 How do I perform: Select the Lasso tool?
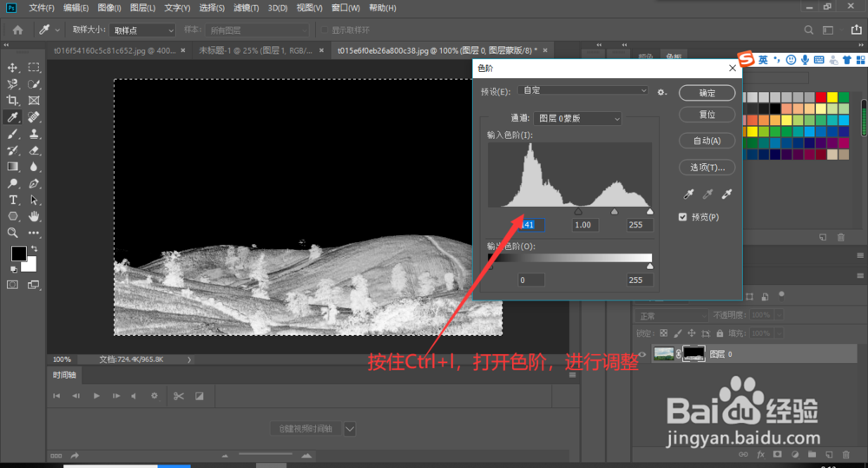click(x=12, y=84)
